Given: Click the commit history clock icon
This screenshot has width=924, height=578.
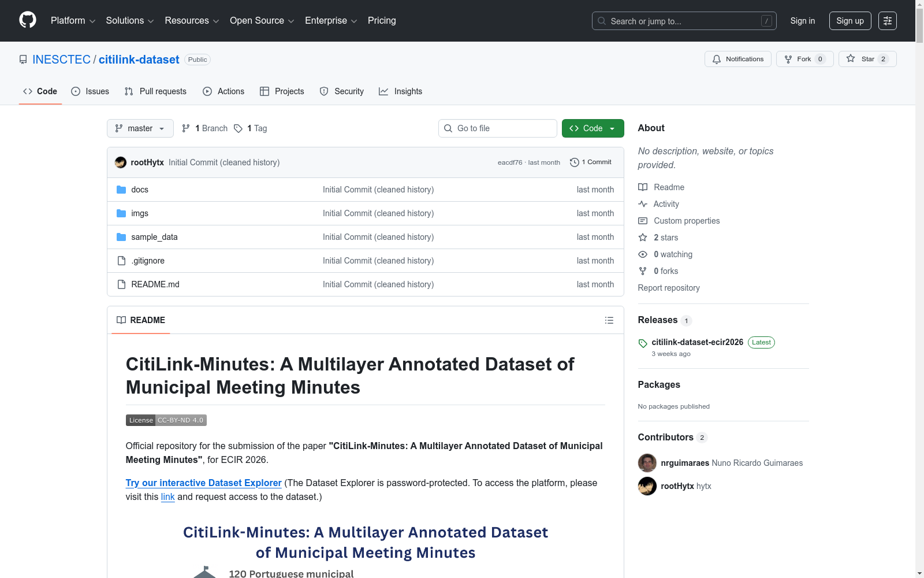Looking at the screenshot, I should pyautogui.click(x=574, y=162).
